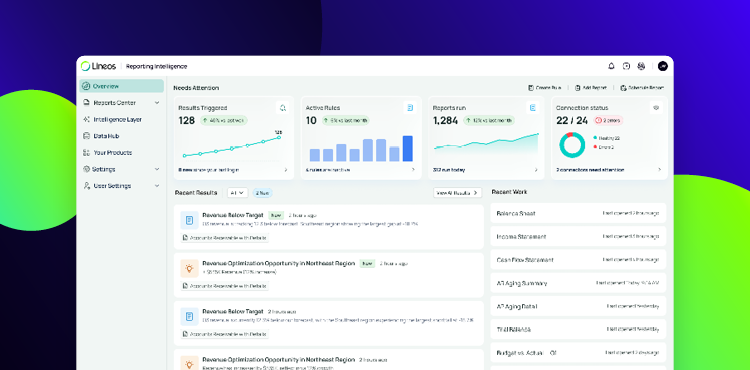Click the Active Rules card icon
Image resolution: width=750 pixels, height=370 pixels.
(x=410, y=108)
